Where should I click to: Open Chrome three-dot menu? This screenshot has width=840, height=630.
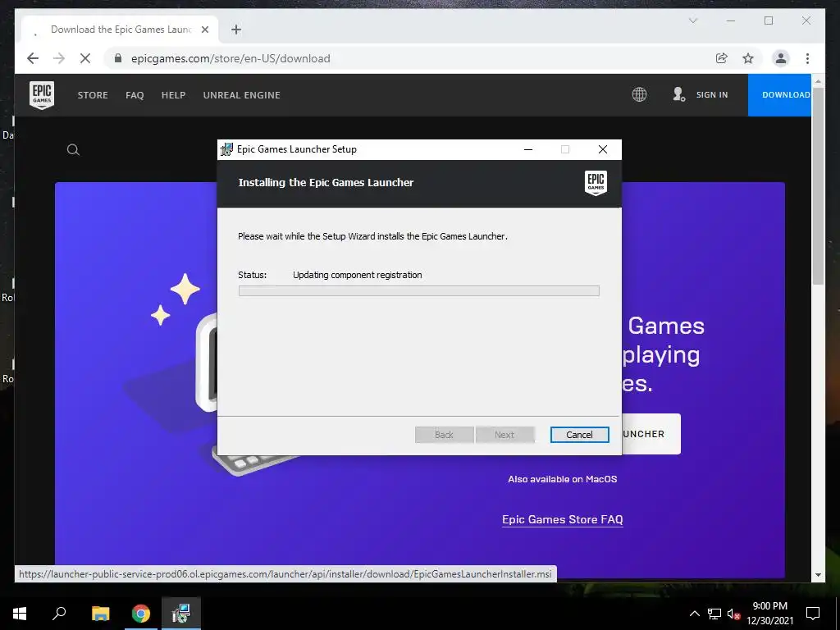807,58
